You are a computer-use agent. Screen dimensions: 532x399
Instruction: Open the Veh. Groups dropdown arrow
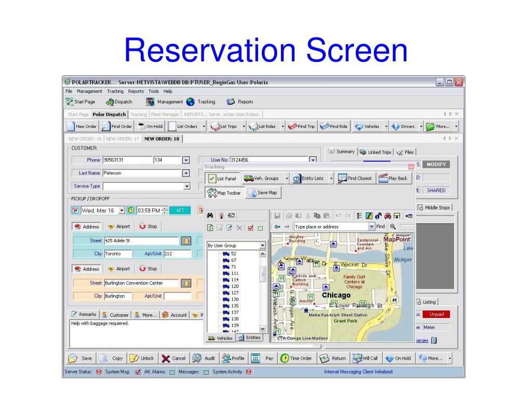tap(287, 179)
